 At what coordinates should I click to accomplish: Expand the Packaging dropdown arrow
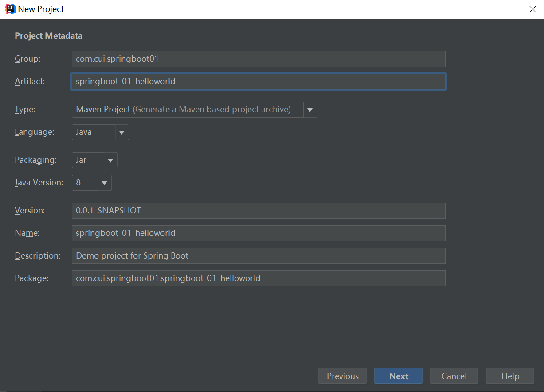click(110, 160)
